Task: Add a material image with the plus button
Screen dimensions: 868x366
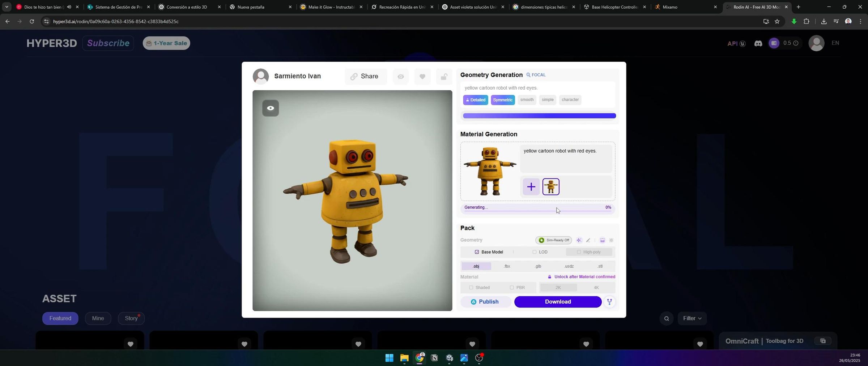Action: point(531,187)
